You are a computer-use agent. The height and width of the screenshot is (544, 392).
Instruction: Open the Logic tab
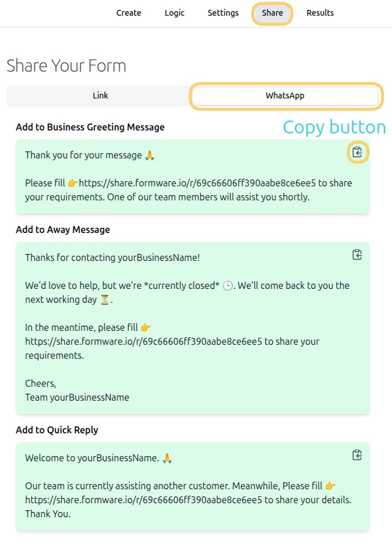(174, 13)
